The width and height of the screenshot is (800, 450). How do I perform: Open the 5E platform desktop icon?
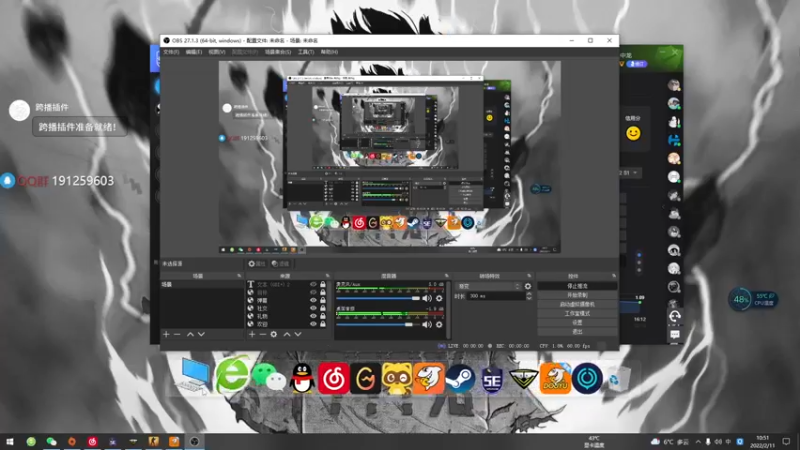(492, 380)
